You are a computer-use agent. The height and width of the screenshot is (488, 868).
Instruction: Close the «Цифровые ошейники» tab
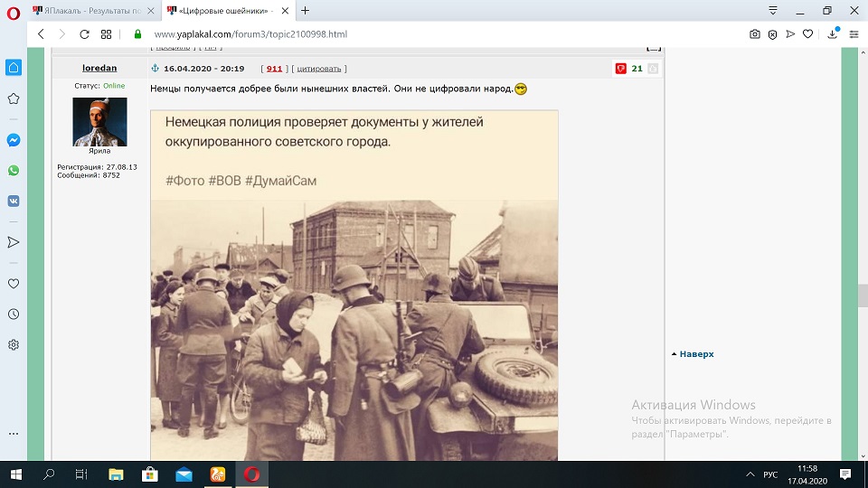[x=285, y=11]
